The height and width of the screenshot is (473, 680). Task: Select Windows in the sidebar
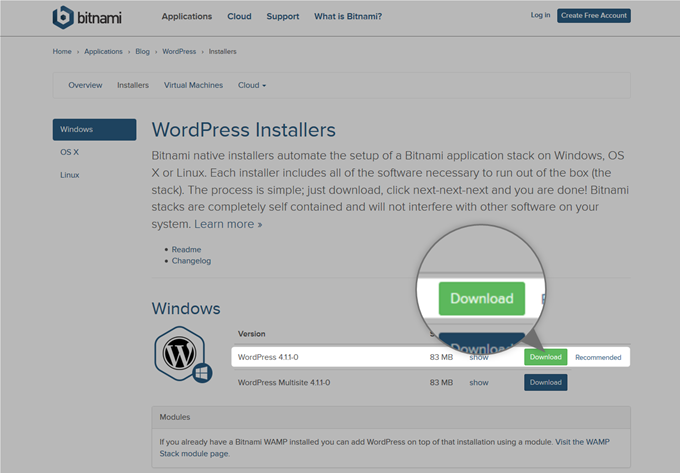click(95, 129)
